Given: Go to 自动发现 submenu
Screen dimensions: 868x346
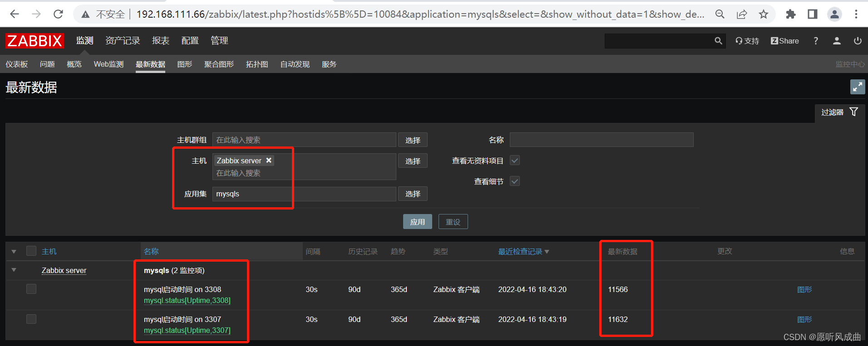Looking at the screenshot, I should [x=295, y=64].
